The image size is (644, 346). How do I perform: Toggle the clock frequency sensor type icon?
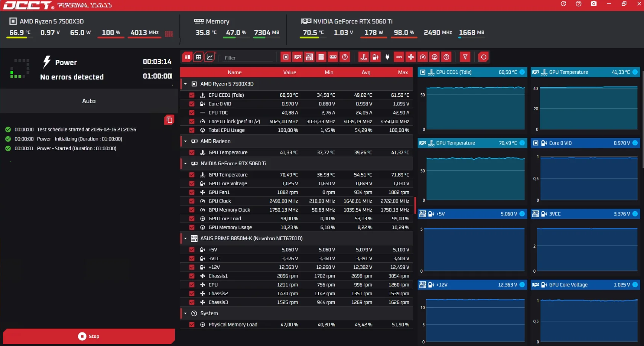point(423,57)
